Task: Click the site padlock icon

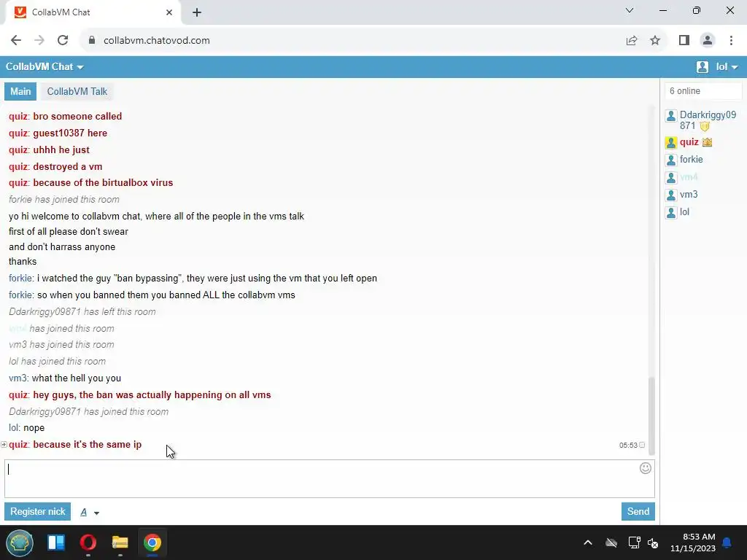Action: [91, 41]
